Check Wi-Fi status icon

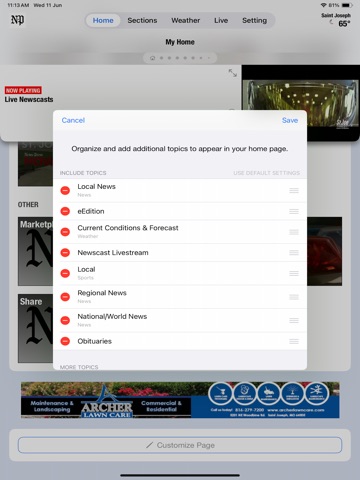(323, 5)
